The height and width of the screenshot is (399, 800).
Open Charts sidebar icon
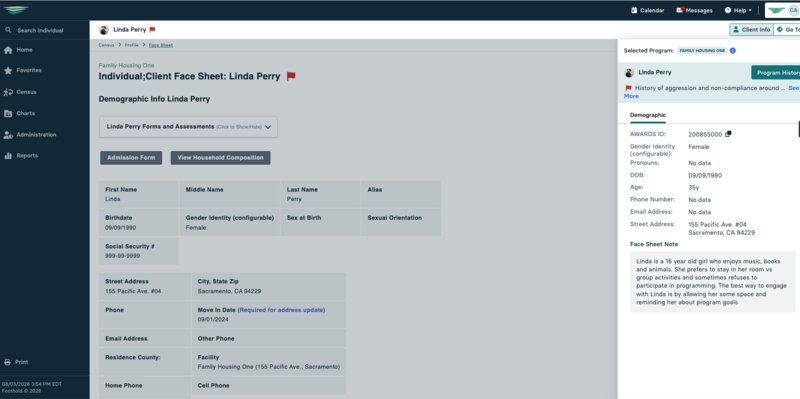pyautogui.click(x=8, y=113)
